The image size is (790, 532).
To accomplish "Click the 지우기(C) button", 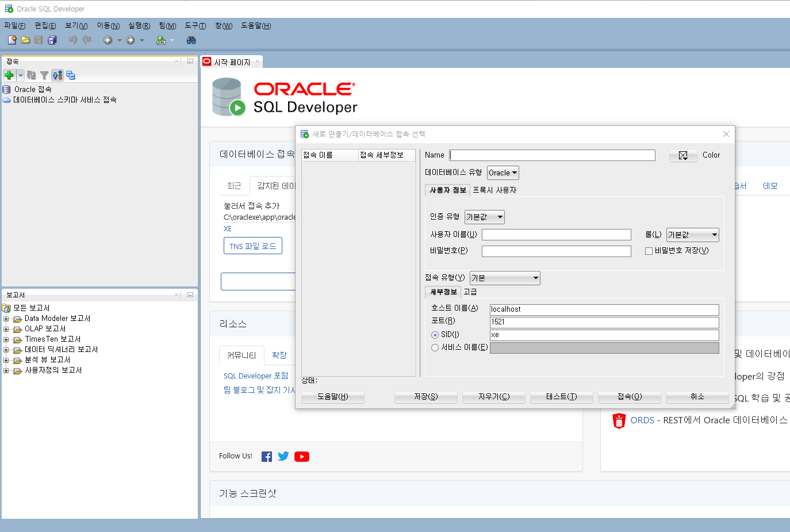I will click(494, 397).
